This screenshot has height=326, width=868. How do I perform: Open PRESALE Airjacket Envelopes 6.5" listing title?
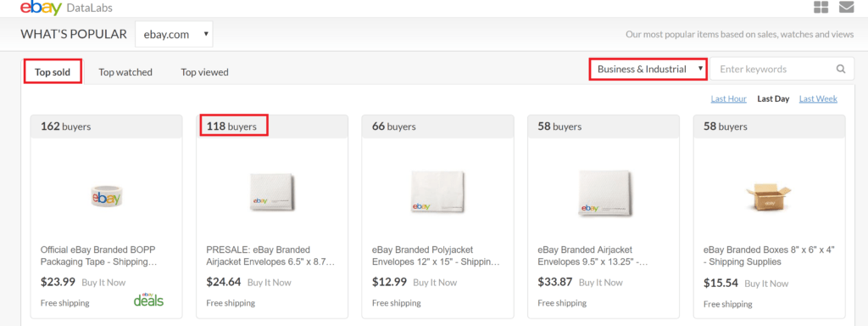270,256
